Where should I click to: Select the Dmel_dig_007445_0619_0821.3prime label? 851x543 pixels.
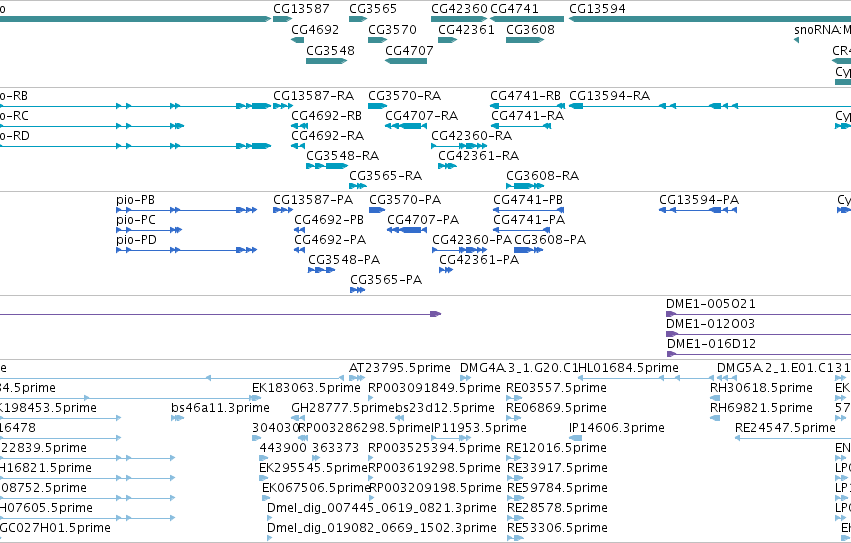tap(382, 508)
